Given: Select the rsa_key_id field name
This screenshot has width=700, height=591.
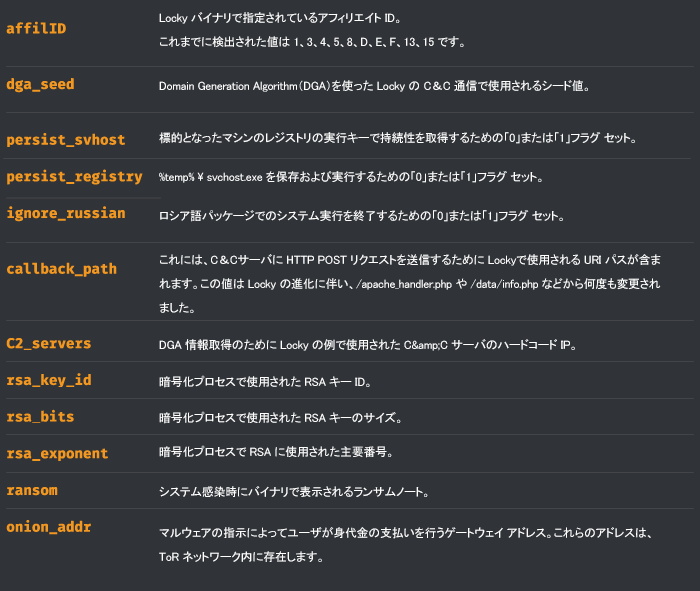Looking at the screenshot, I should [49, 380].
